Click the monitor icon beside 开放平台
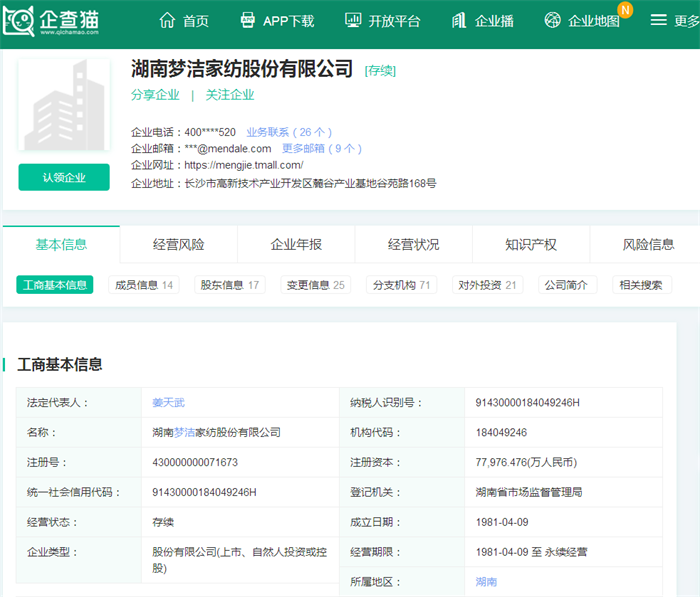700x597 pixels. pos(353,20)
